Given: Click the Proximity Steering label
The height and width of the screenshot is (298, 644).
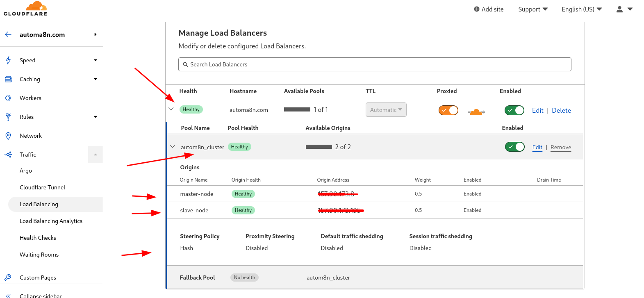Looking at the screenshot, I should 270,236.
